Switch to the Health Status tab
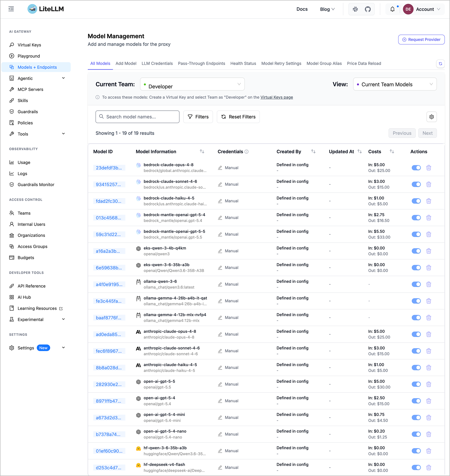 click(243, 63)
